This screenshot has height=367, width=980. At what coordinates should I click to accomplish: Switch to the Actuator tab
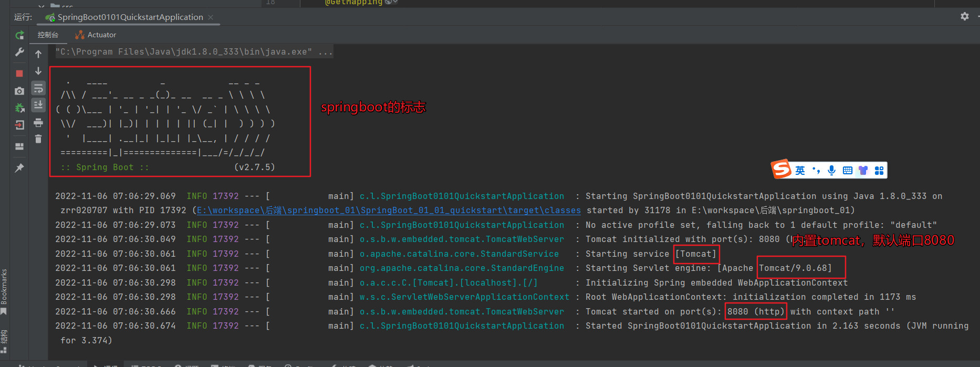click(x=96, y=35)
